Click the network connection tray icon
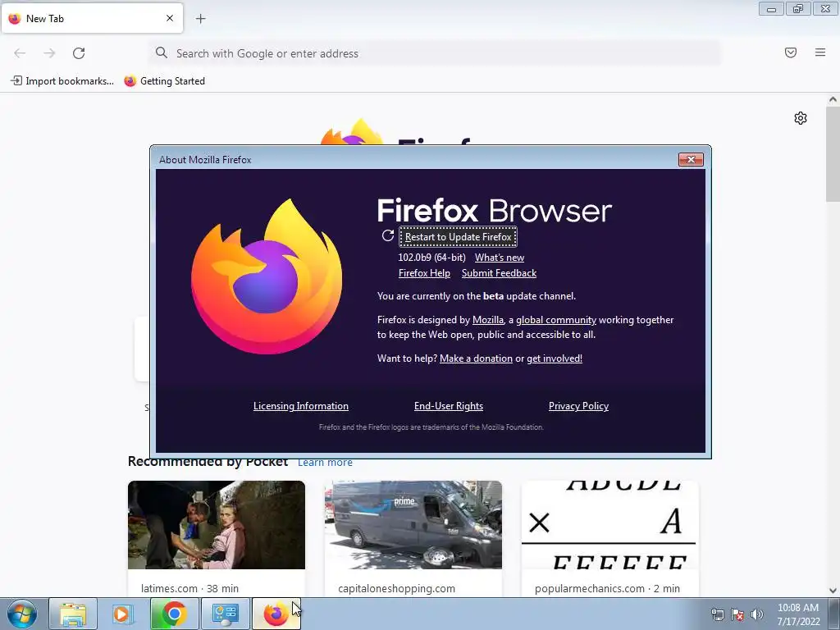The height and width of the screenshot is (630, 840). point(717,614)
